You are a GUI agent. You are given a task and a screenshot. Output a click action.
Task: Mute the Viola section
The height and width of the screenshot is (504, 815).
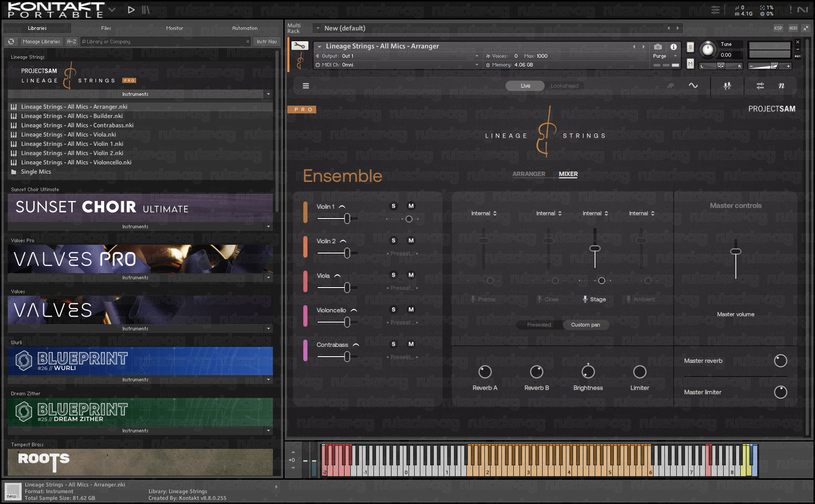click(411, 275)
